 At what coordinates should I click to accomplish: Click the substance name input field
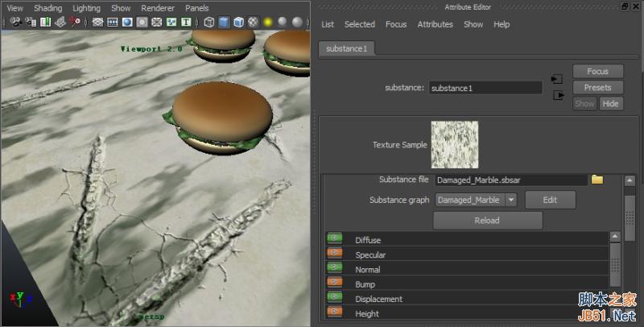[x=485, y=88]
